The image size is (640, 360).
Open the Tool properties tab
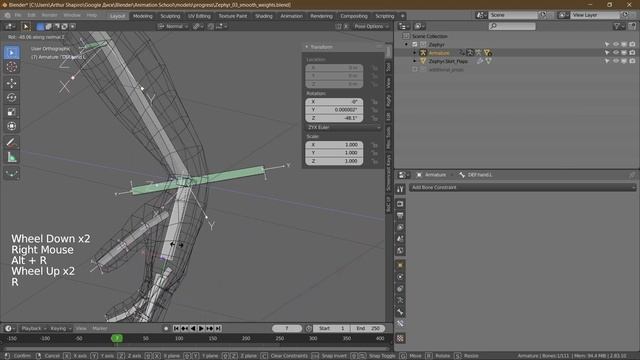400,189
